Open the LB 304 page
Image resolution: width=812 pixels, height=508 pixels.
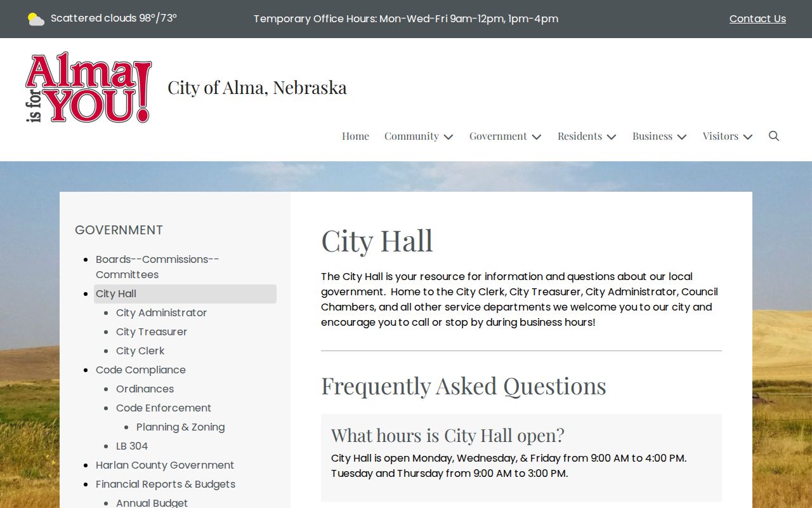coord(132,446)
